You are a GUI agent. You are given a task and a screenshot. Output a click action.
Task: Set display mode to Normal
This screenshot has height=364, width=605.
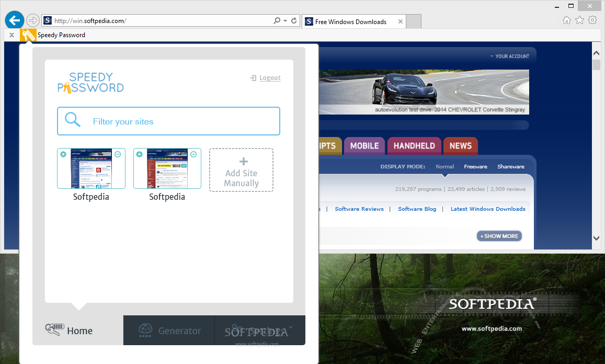click(x=444, y=167)
